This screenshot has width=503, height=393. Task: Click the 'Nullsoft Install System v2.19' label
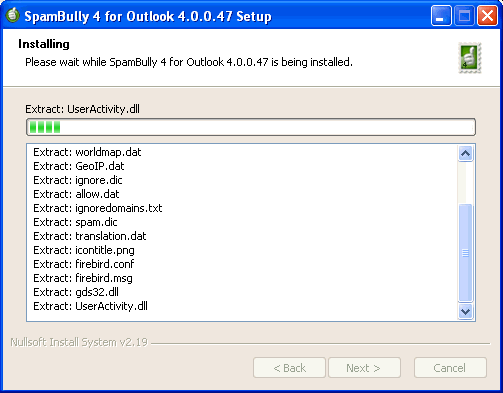tap(79, 342)
